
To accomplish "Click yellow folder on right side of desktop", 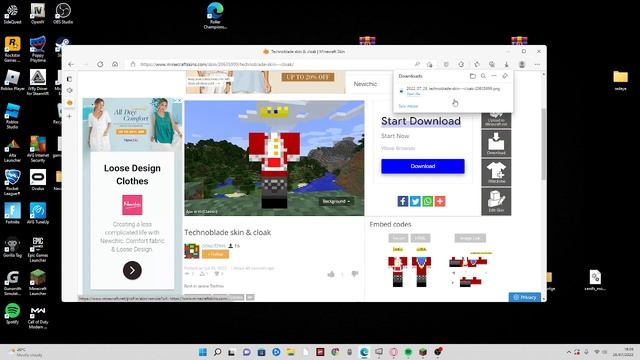I will [x=620, y=80].
